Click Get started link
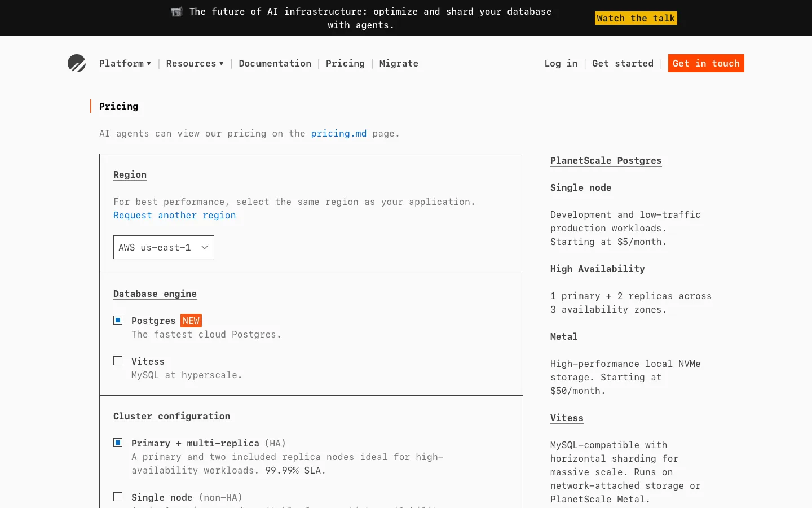Viewport: 812px width, 508px height. pyautogui.click(x=623, y=63)
